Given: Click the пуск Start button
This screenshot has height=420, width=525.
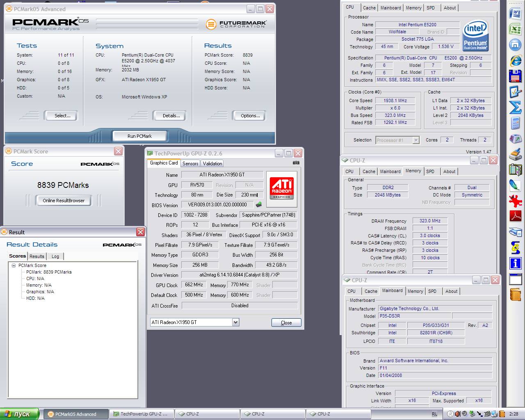Looking at the screenshot, I should click(x=20, y=414).
